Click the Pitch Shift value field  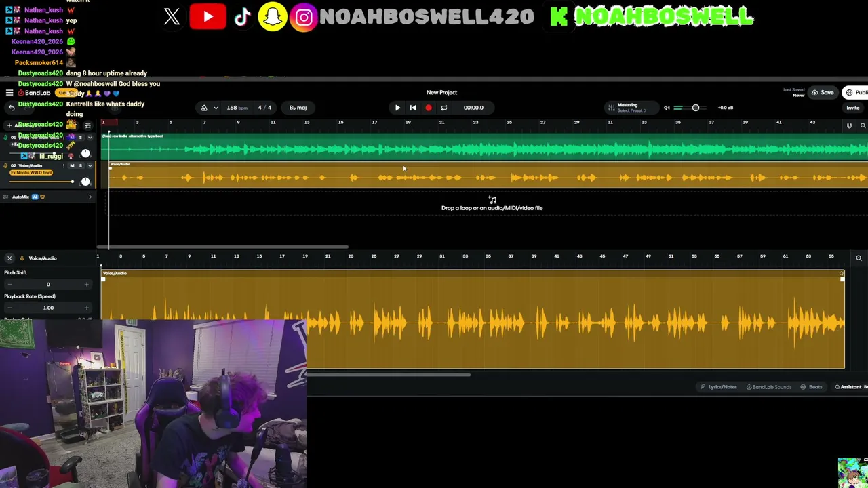[48, 285]
